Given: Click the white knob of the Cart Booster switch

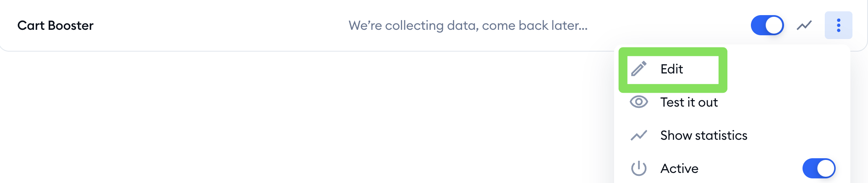Looking at the screenshot, I should point(774,25).
